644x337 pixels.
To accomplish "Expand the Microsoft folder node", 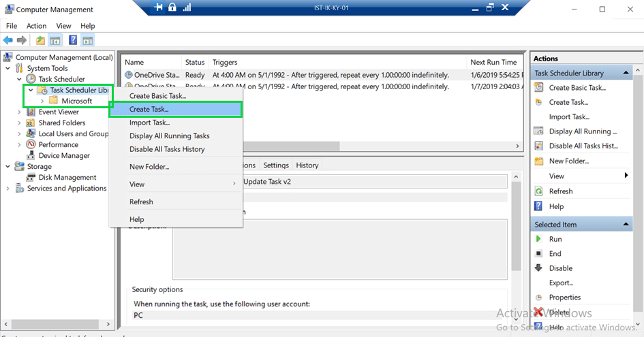I will 42,101.
